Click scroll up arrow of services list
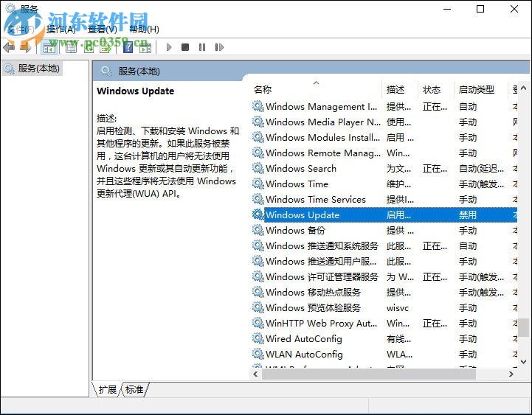The width and height of the screenshot is (532, 415). click(524, 88)
